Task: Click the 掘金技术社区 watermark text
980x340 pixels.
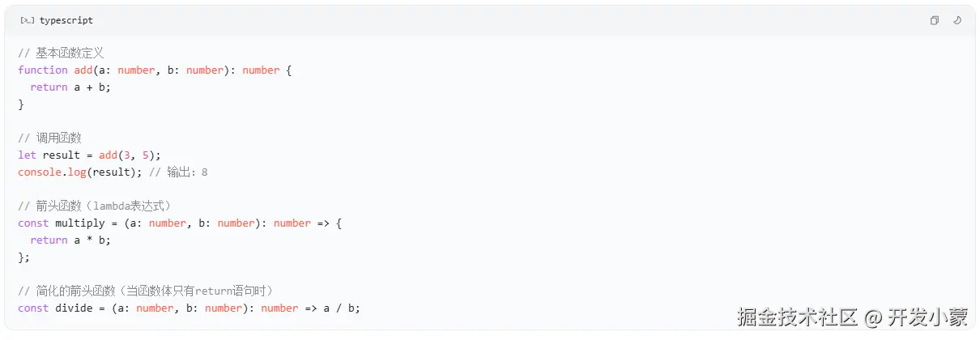Action: pyautogui.click(x=797, y=317)
